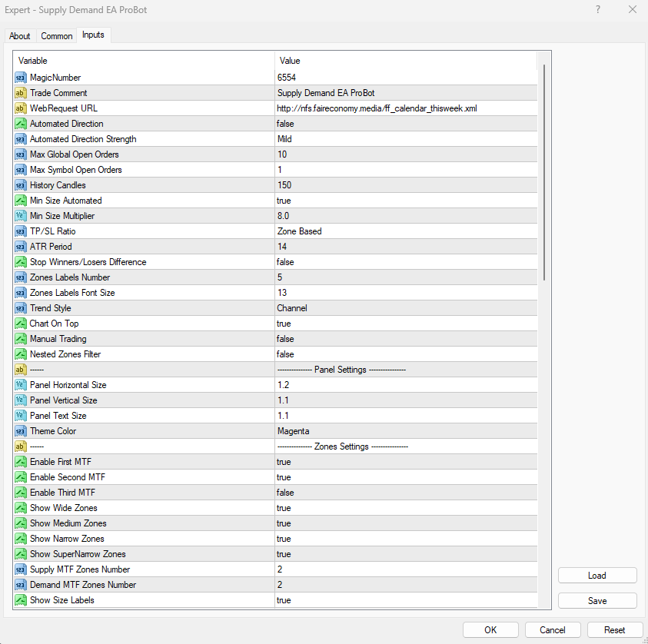
Task: Click the OK button
Action: click(490, 630)
